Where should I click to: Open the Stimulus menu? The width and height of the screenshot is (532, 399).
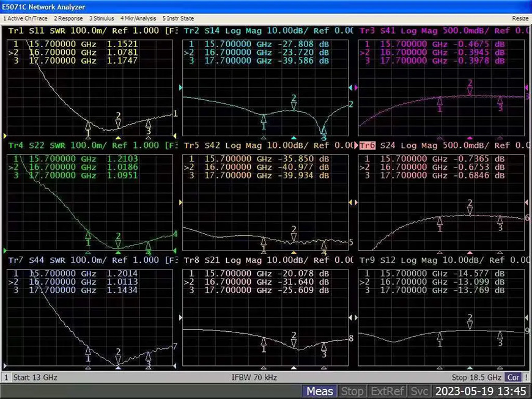(x=102, y=18)
